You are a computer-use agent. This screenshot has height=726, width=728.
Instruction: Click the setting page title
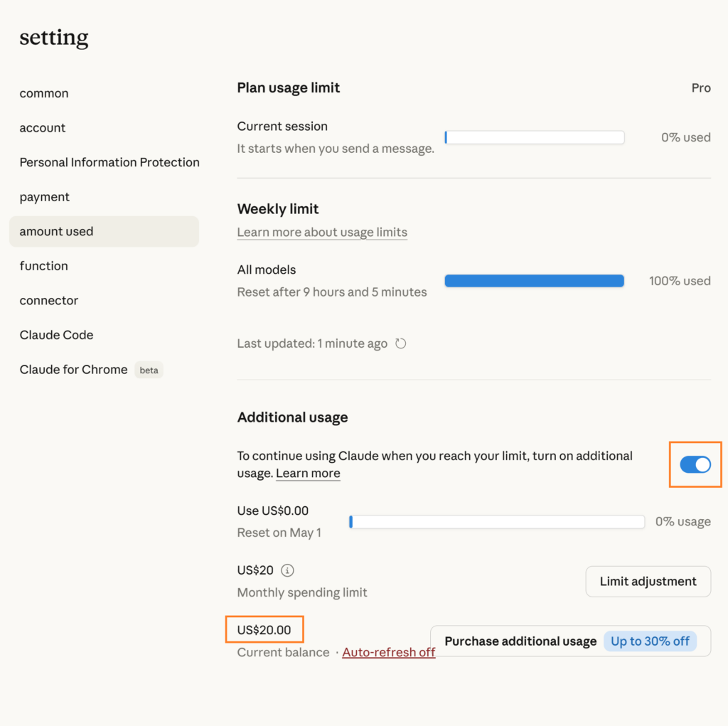pos(54,37)
